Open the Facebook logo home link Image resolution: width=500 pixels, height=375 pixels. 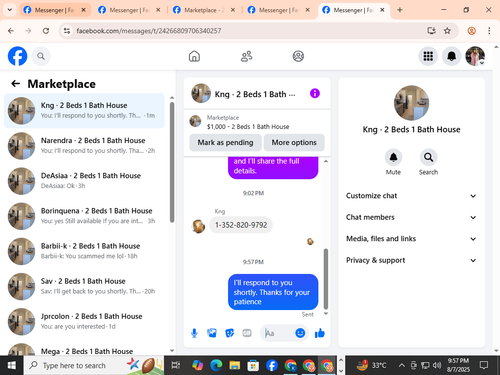pyautogui.click(x=17, y=56)
